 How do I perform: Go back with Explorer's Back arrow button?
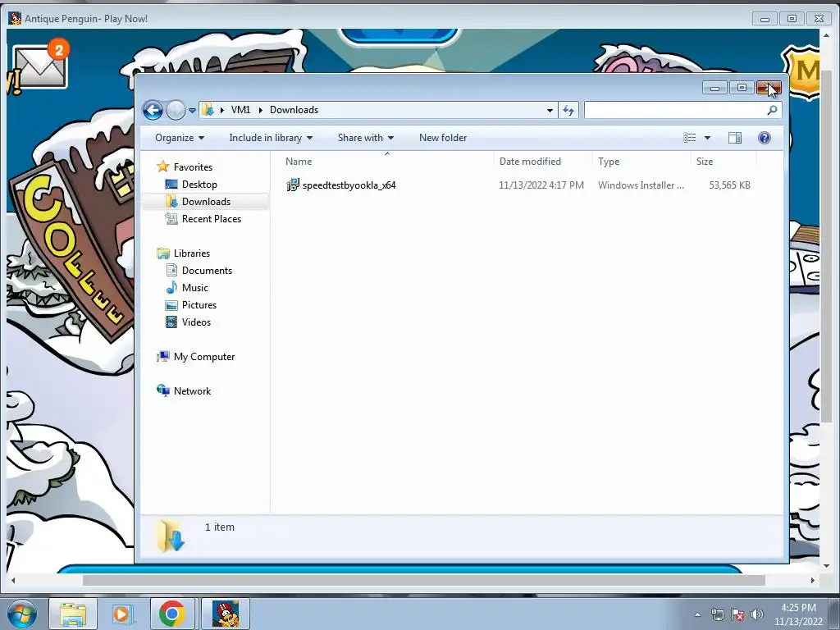[x=153, y=111]
